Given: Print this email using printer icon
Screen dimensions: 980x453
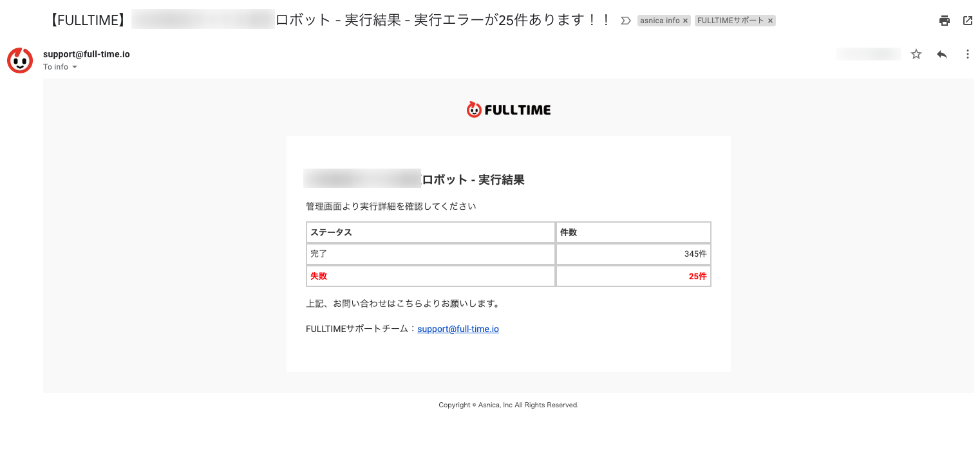Looking at the screenshot, I should [945, 21].
